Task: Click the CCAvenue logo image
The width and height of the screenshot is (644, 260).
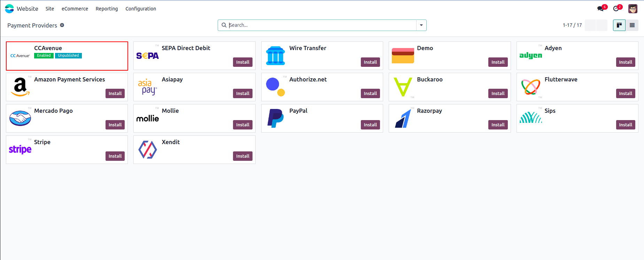Action: [x=20, y=56]
